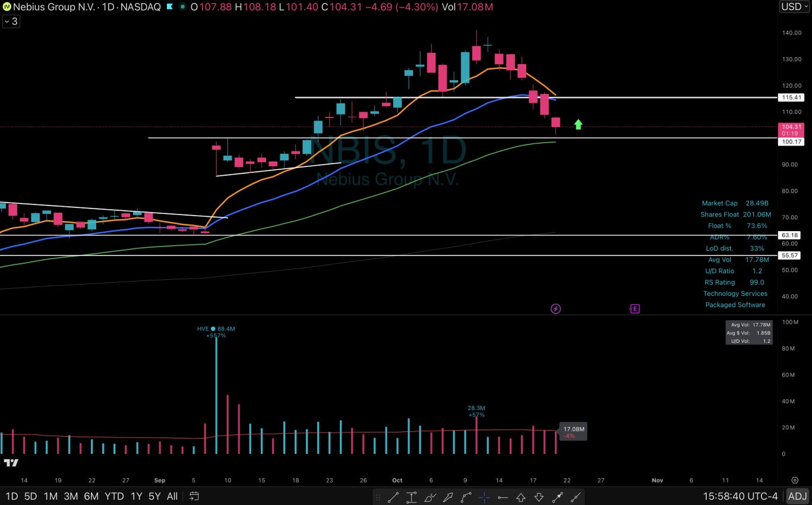The image size is (812, 505).
Task: Select the arrowed line tool
Action: (557, 497)
